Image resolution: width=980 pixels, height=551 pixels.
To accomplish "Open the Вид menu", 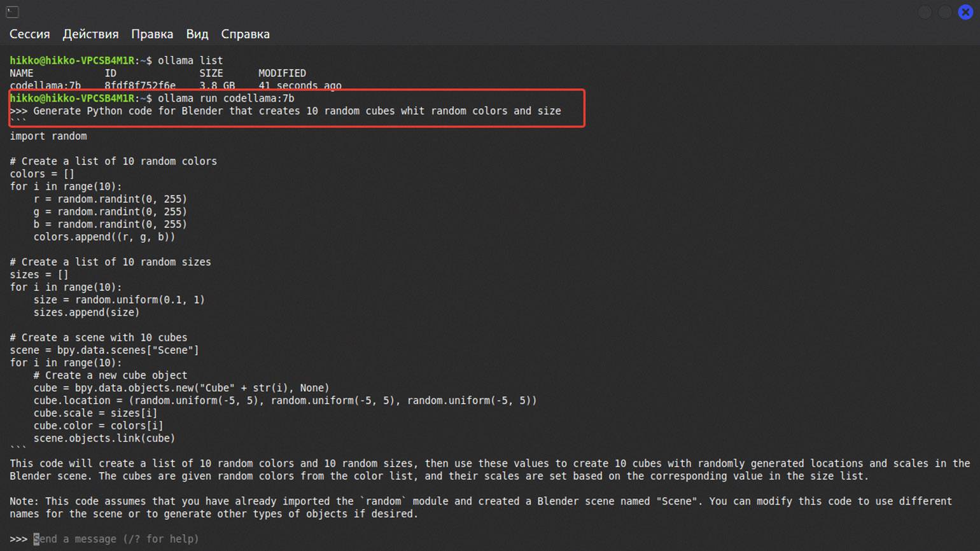I will (197, 34).
